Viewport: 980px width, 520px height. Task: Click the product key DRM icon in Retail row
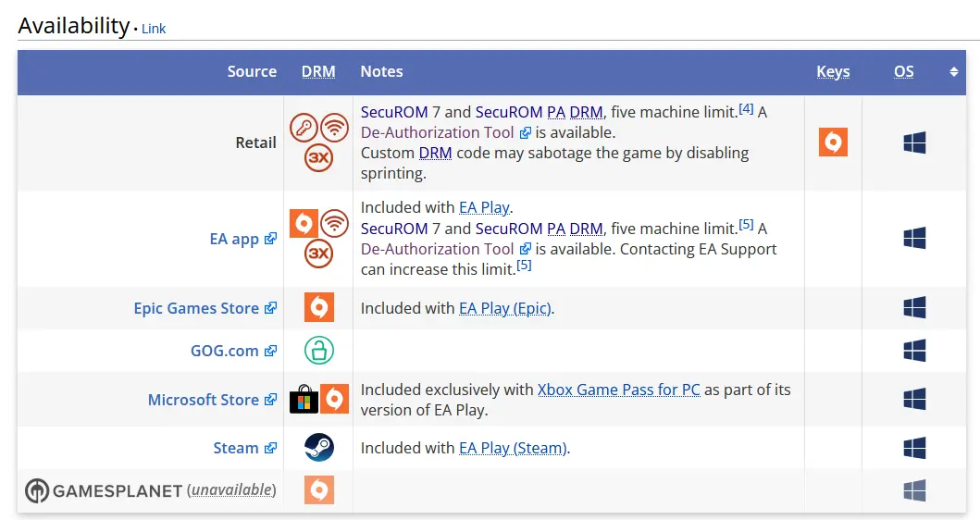(x=304, y=128)
